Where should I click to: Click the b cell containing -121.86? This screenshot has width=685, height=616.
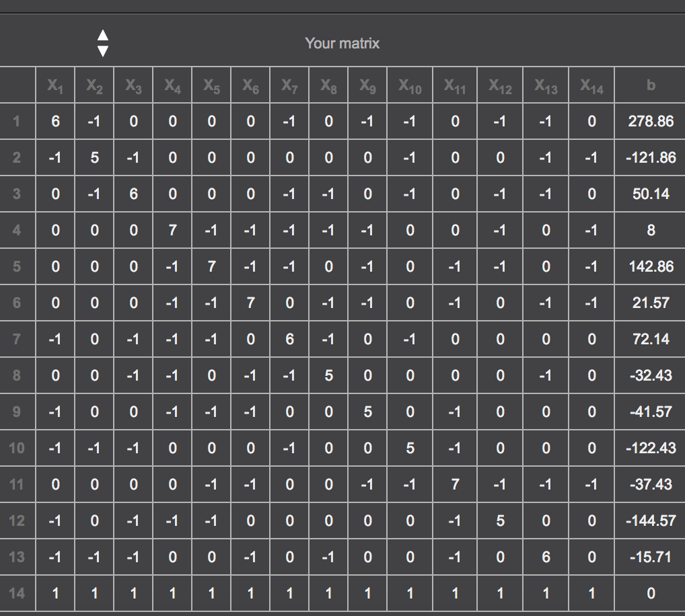650,158
